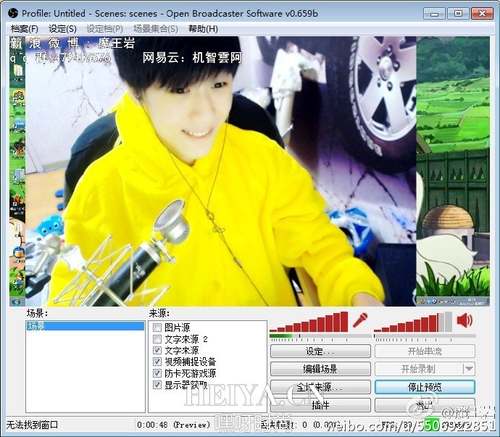The width and height of the screenshot is (500, 437).
Task: Click the 停止预览 button
Action: [x=425, y=387]
